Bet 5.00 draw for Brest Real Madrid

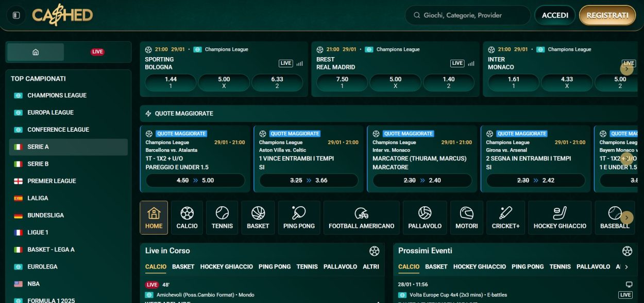[x=395, y=83]
